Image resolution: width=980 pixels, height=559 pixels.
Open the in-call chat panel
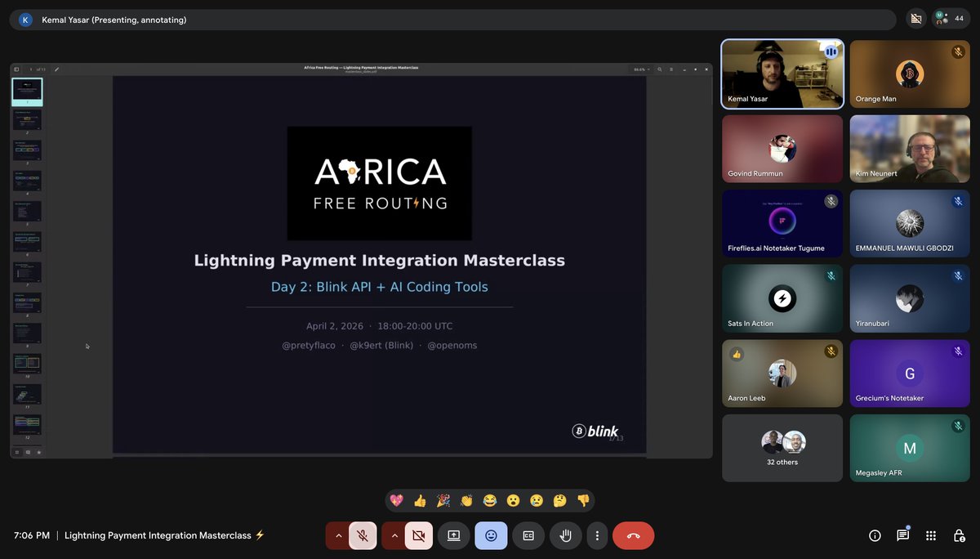pos(903,535)
